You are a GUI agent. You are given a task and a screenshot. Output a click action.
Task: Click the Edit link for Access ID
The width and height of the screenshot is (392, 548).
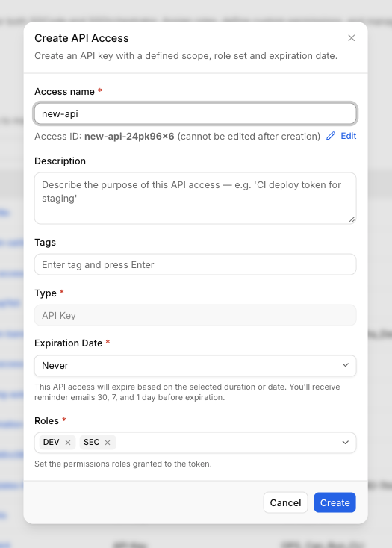(349, 136)
